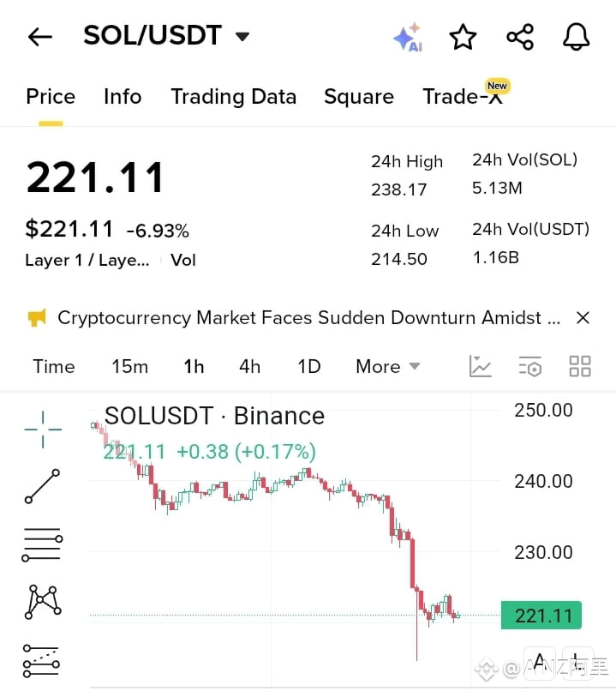616x691 pixels.
Task: Expand the More intervals dropdown
Action: (387, 367)
